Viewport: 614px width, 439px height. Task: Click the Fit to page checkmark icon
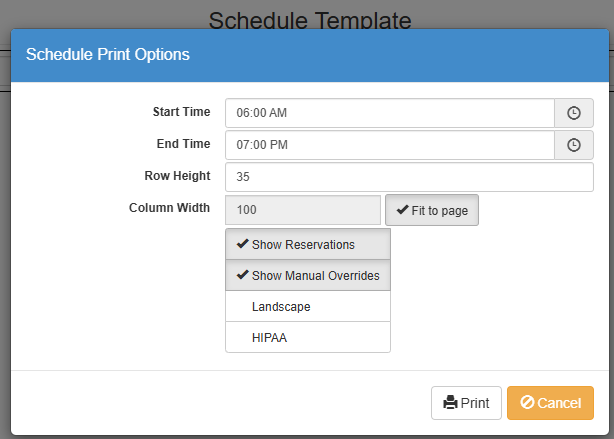pos(403,210)
